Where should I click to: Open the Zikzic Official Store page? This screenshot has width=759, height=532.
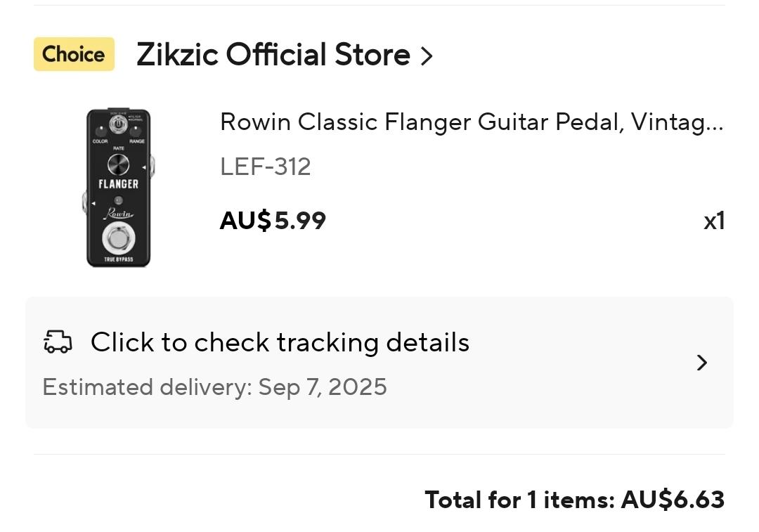click(273, 54)
